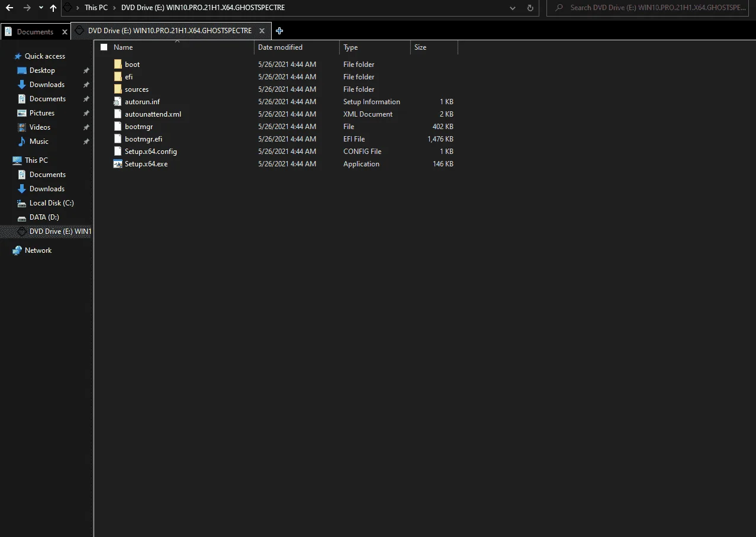This screenshot has width=756, height=537.
Task: Open Local Disk (C:) in sidebar
Action: pyautogui.click(x=52, y=203)
